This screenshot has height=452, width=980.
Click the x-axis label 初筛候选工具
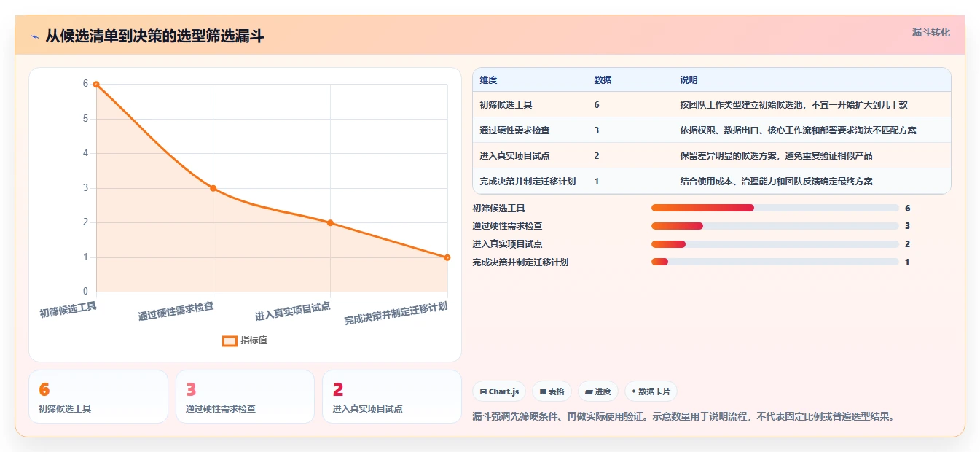tap(68, 310)
